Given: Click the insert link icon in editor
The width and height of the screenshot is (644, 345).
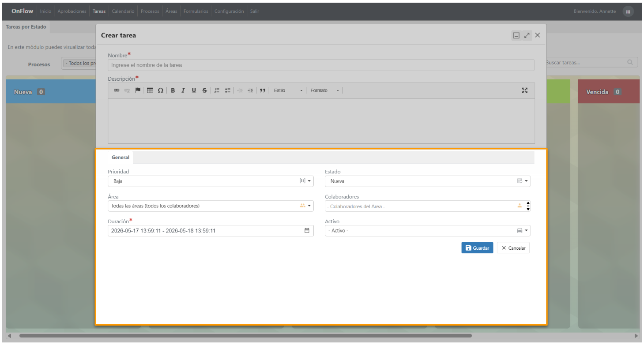Looking at the screenshot, I should tap(117, 90).
